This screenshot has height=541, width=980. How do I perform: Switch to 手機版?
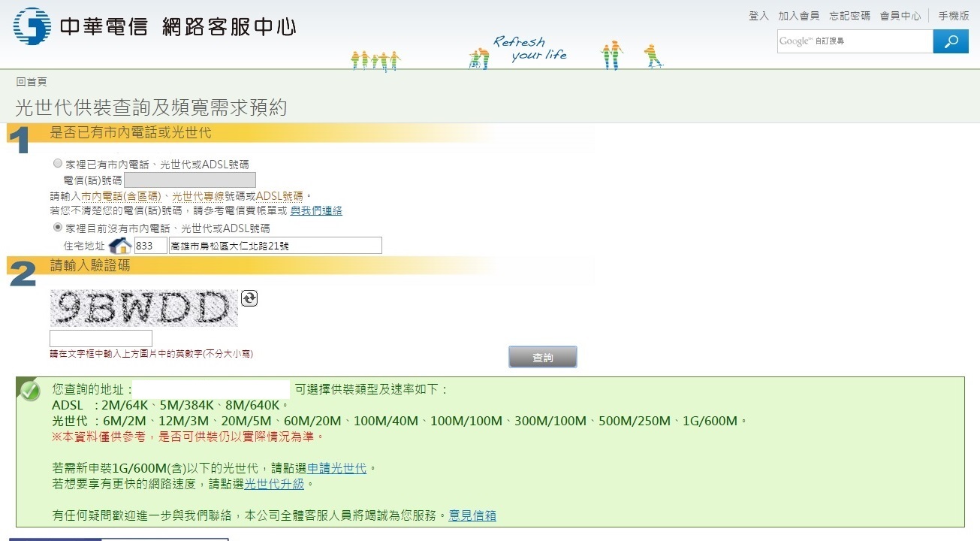tap(954, 16)
